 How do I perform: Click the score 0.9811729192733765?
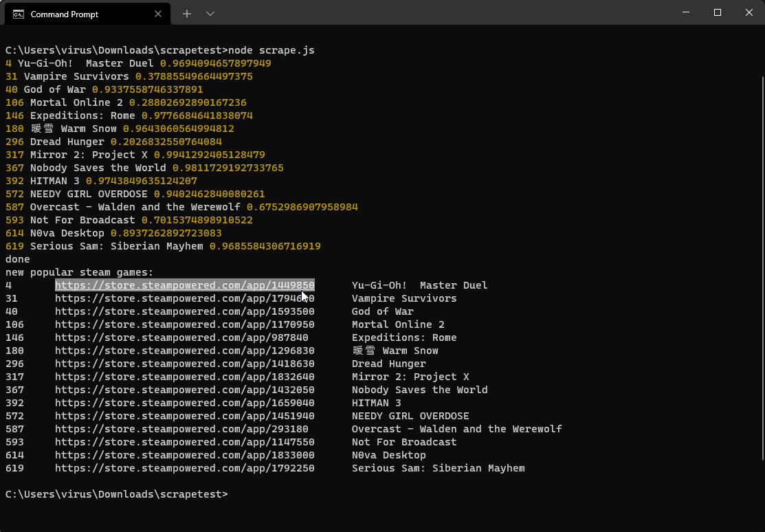(x=228, y=168)
